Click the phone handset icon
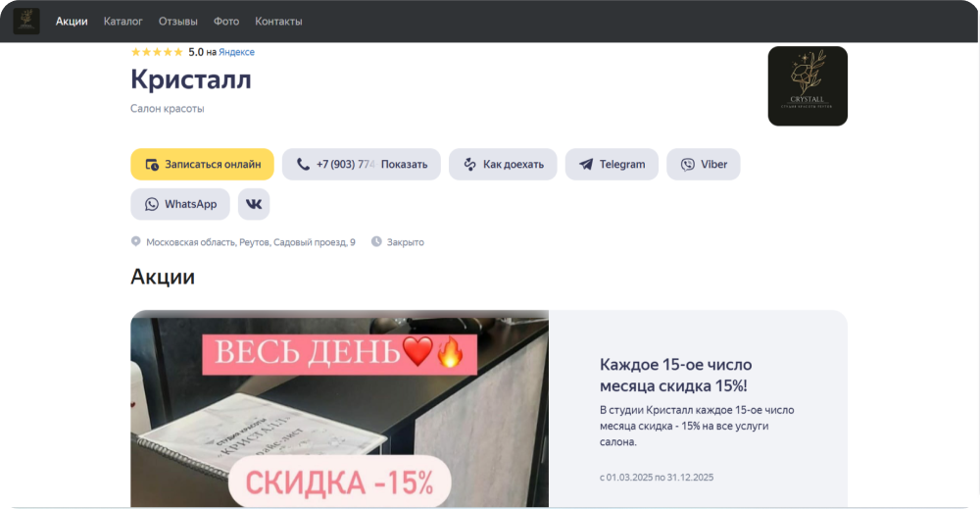This screenshot has height=509, width=980. [x=303, y=164]
